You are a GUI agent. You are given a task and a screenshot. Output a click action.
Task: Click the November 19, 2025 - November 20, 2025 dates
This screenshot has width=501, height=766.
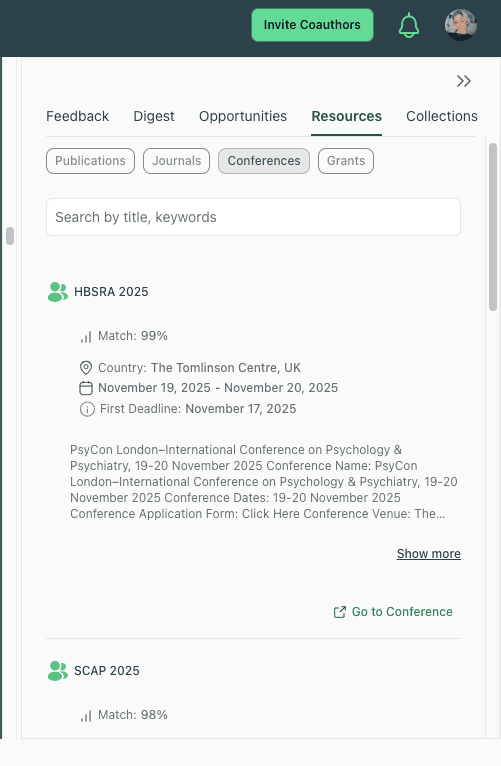[x=218, y=388]
